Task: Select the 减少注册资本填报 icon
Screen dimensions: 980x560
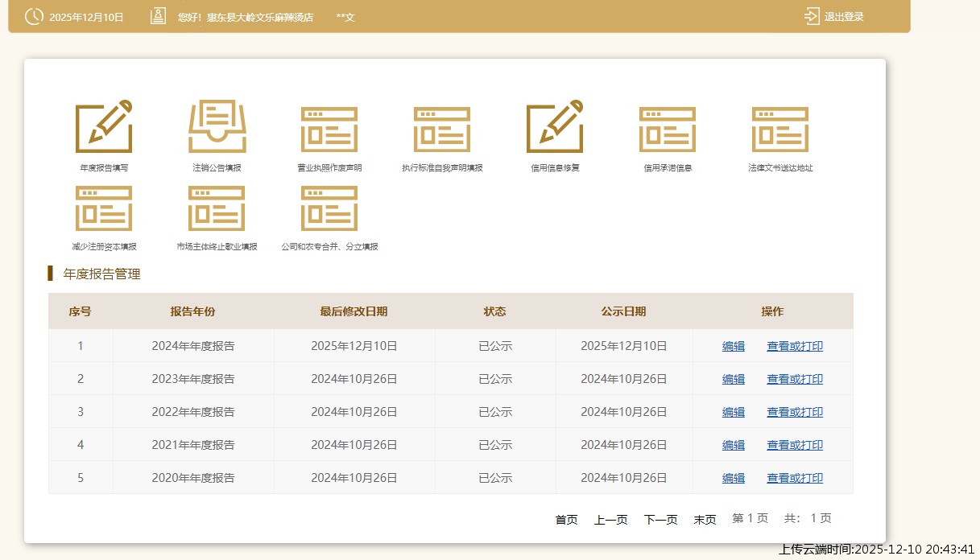Action: [x=104, y=208]
